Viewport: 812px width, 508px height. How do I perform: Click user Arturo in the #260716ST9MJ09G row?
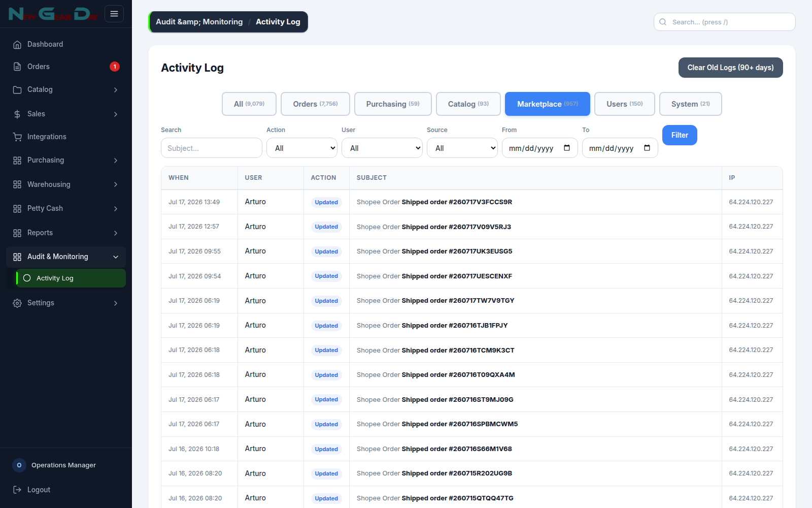[255, 399]
